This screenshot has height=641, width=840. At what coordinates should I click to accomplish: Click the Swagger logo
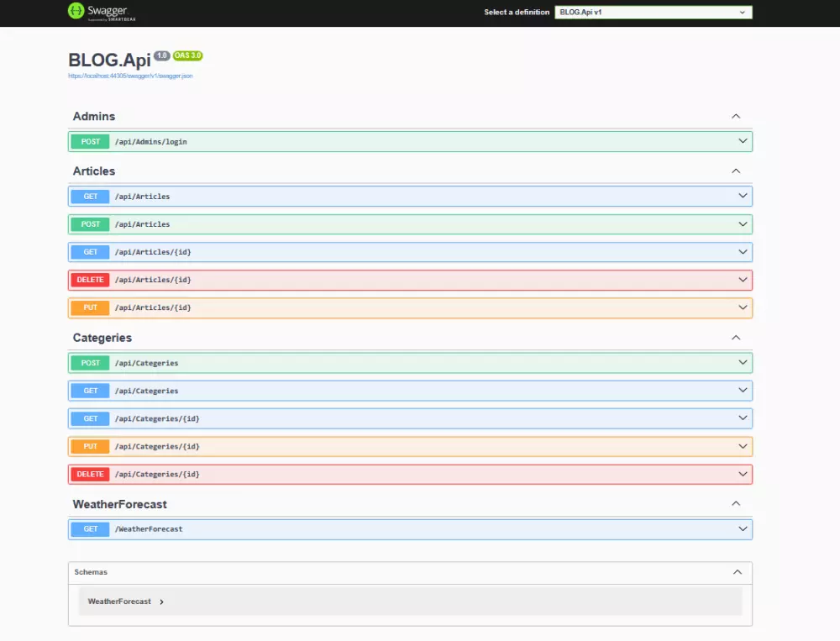tap(102, 12)
